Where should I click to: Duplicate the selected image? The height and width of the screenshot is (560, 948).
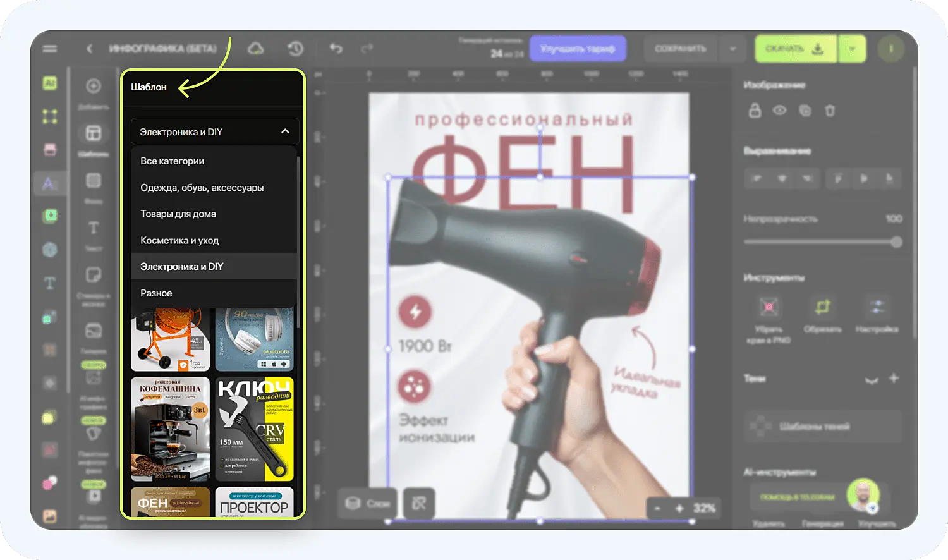point(805,111)
